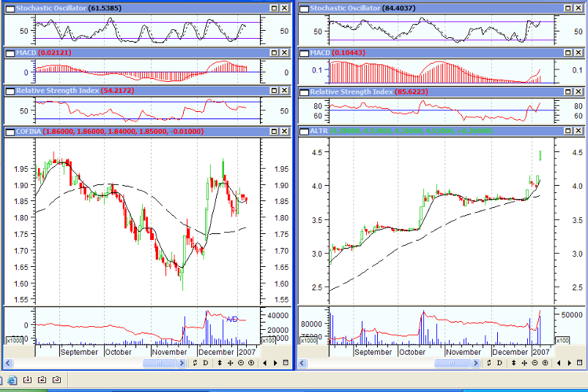The width and height of the screenshot is (588, 392).
Task: Go to previous security in COFINA window
Action: 265,363
